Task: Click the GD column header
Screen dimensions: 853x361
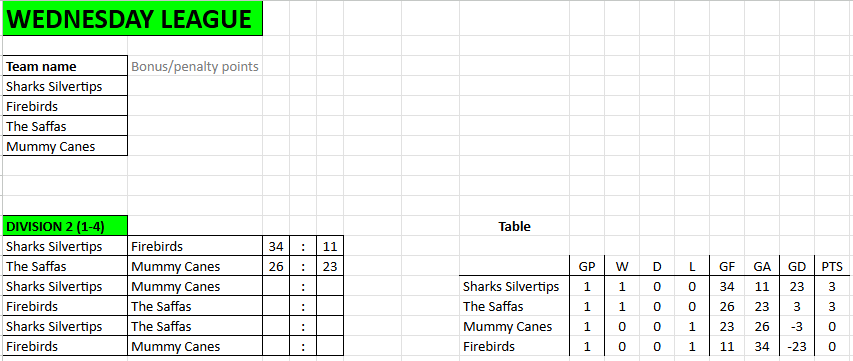Action: tap(796, 266)
